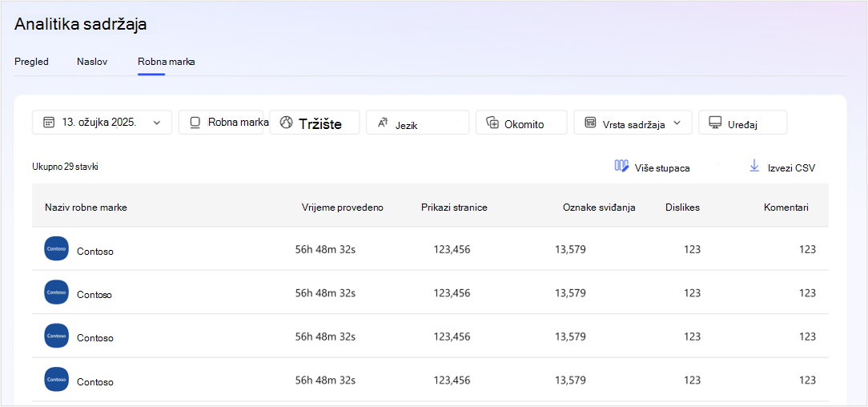This screenshot has width=868, height=407.
Task: Switch to the Pregled tab
Action: click(31, 62)
